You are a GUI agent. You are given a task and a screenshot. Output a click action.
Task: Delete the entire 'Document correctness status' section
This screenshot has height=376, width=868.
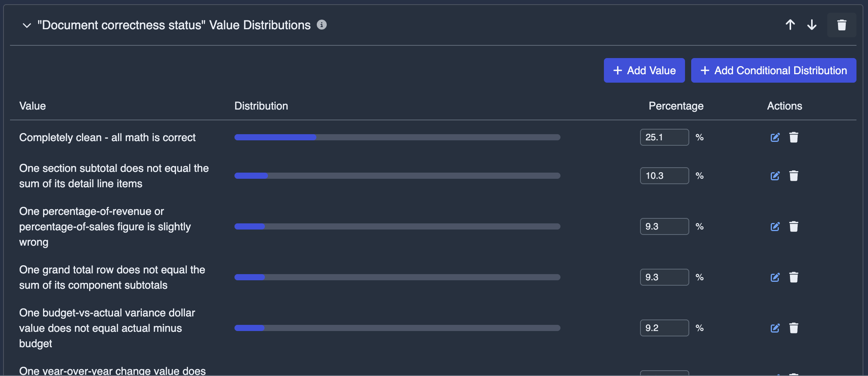(841, 25)
